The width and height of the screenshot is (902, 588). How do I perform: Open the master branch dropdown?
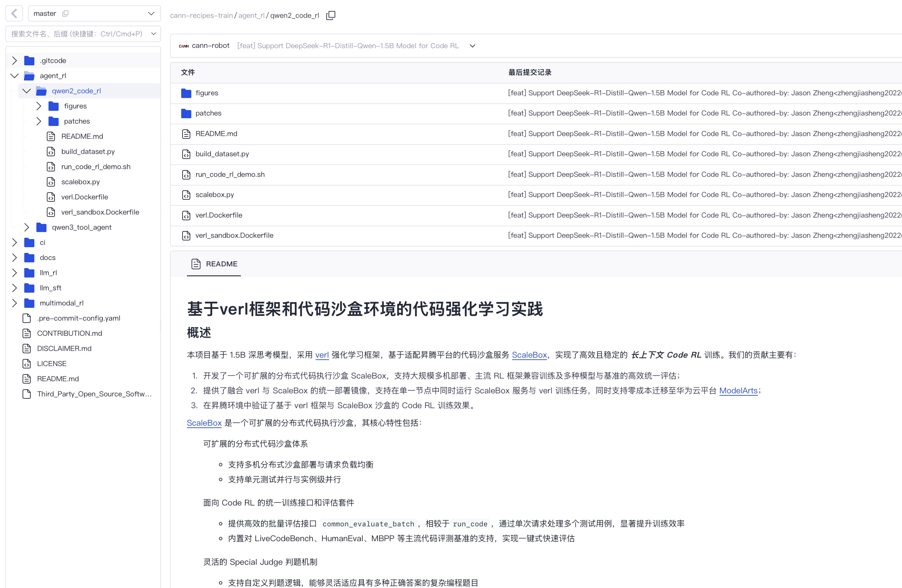[x=151, y=13]
